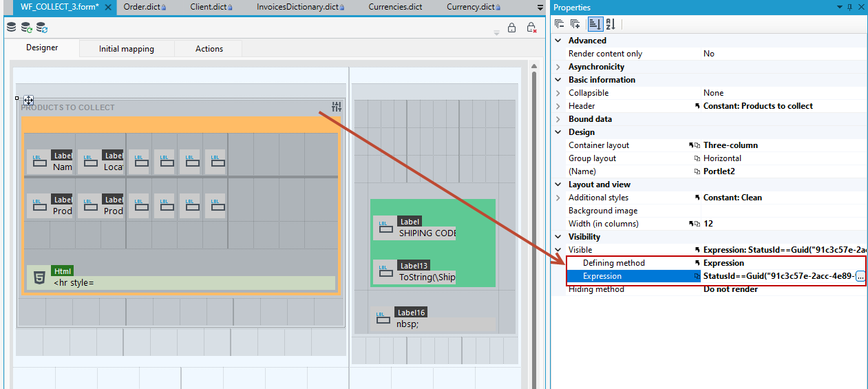Click the designer vertical scrollbar
Viewport: 868px width, 389px height.
(533, 231)
